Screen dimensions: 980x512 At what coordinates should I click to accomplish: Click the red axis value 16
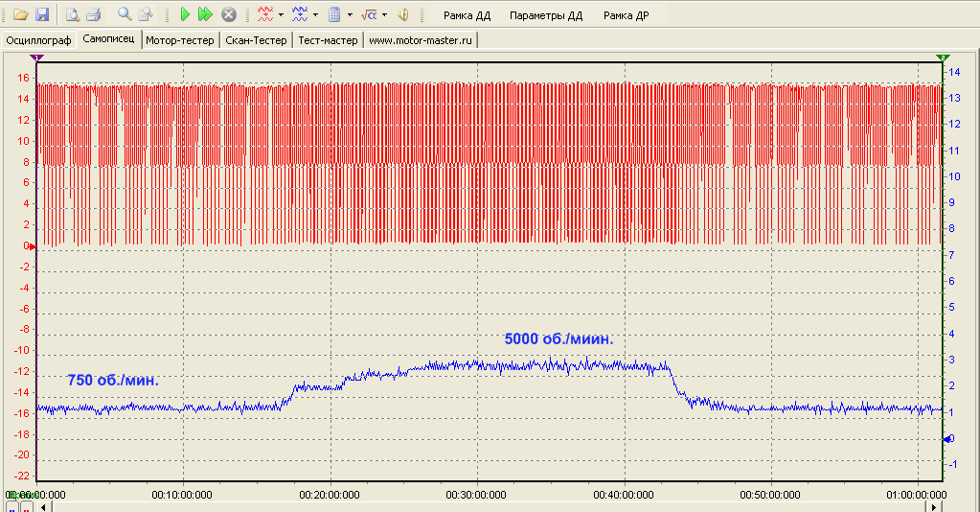(x=23, y=78)
